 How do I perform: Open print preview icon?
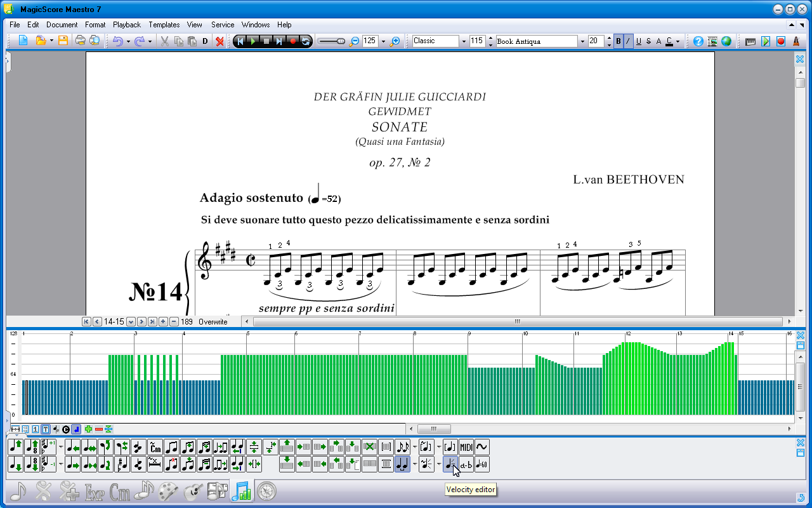click(x=95, y=41)
